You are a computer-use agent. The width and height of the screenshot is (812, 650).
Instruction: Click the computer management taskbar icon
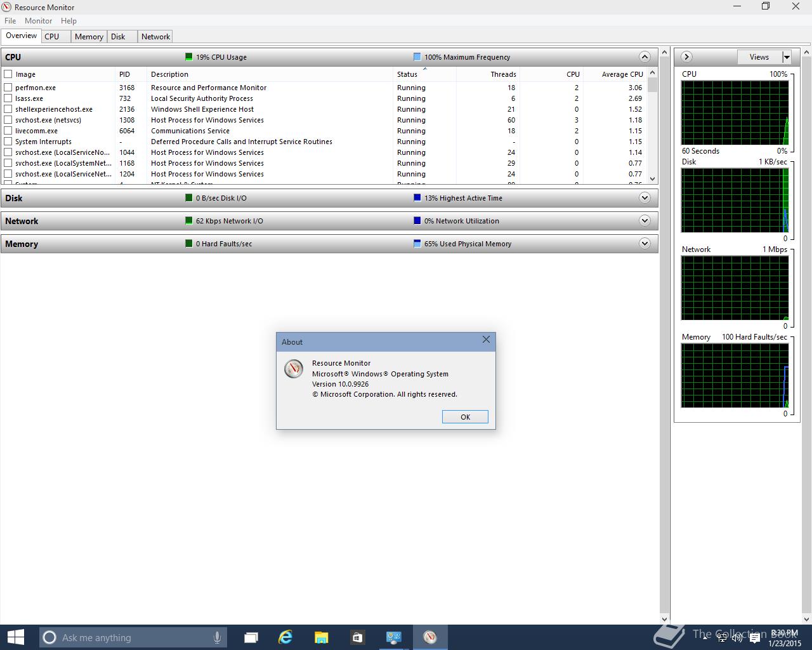pos(394,637)
